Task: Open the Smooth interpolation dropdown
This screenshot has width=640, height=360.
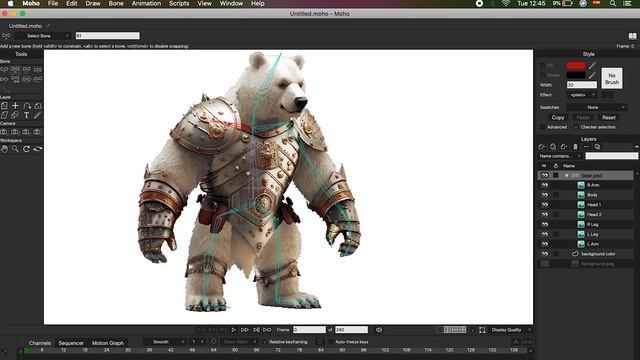Action: point(164,342)
